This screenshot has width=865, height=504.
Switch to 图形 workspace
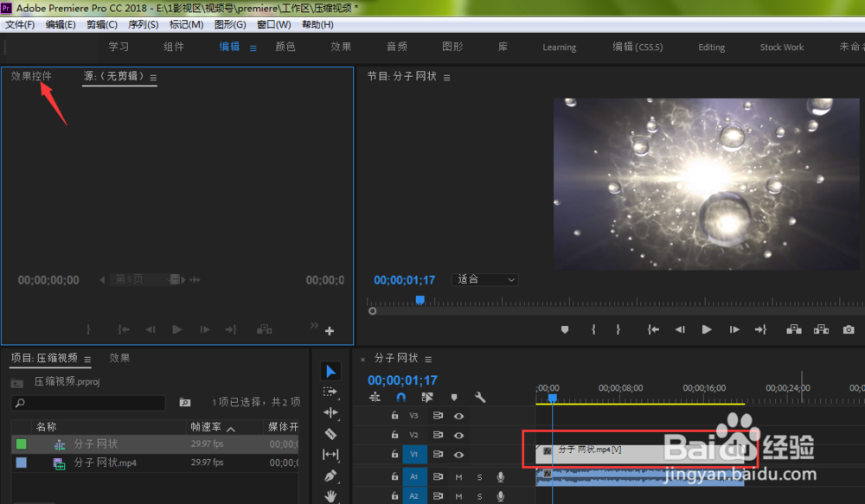point(452,47)
